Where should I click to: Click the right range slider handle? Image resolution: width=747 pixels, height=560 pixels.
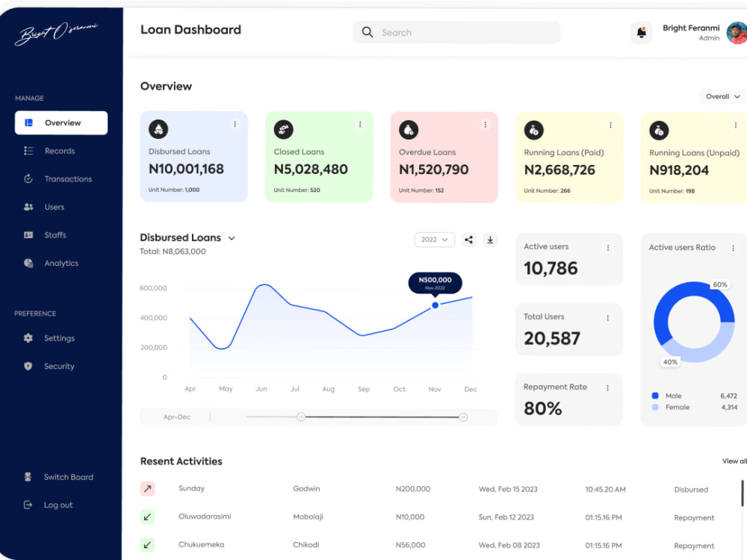463,417
